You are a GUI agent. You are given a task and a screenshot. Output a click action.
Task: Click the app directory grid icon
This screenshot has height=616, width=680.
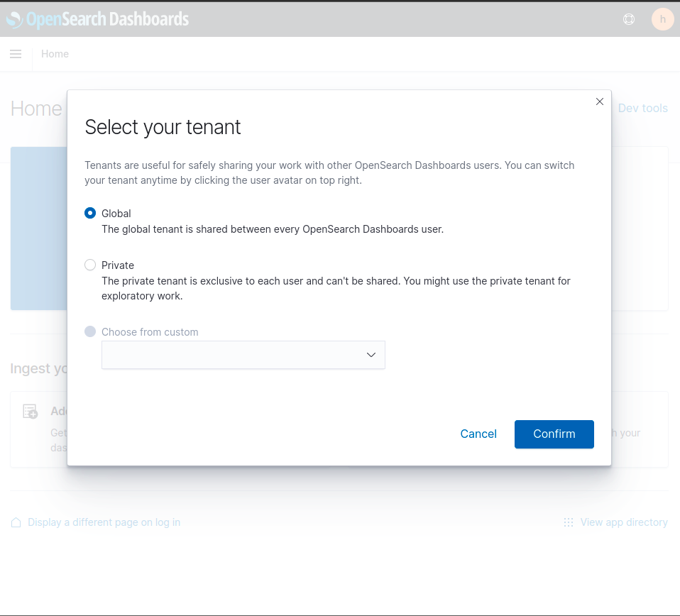point(569,522)
